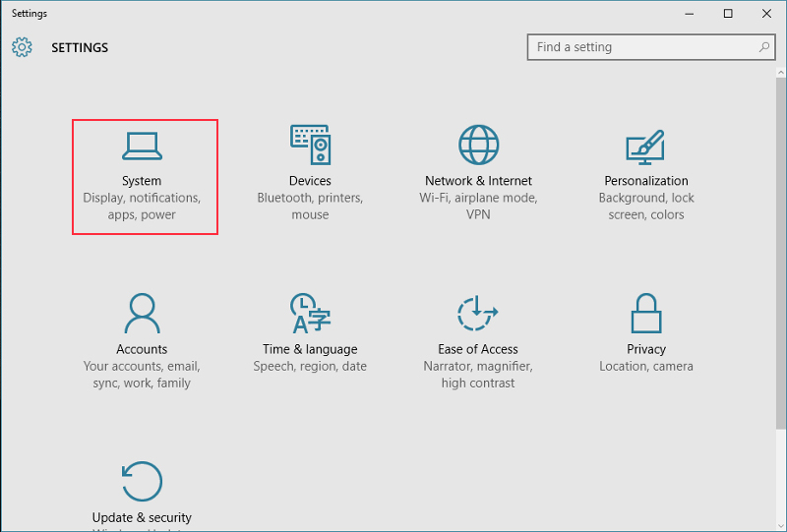The width and height of the screenshot is (787, 532).
Task: Open the Privacy padlock icon
Action: point(646,313)
